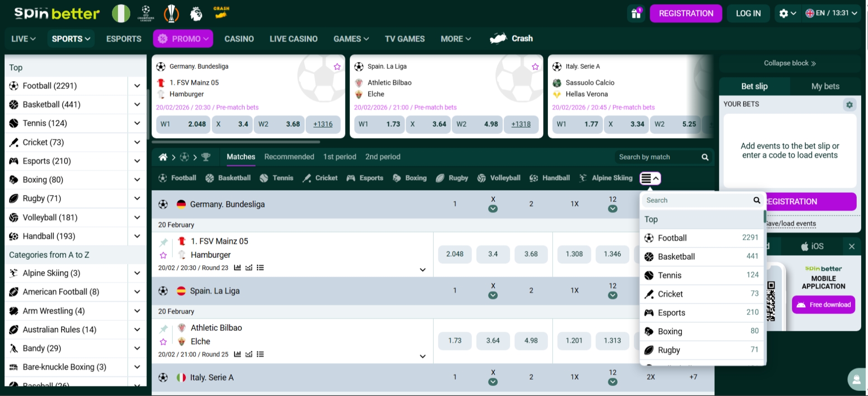The width and height of the screenshot is (868, 396).
Task: Open the gift bonus icon in the header
Action: pos(636,13)
